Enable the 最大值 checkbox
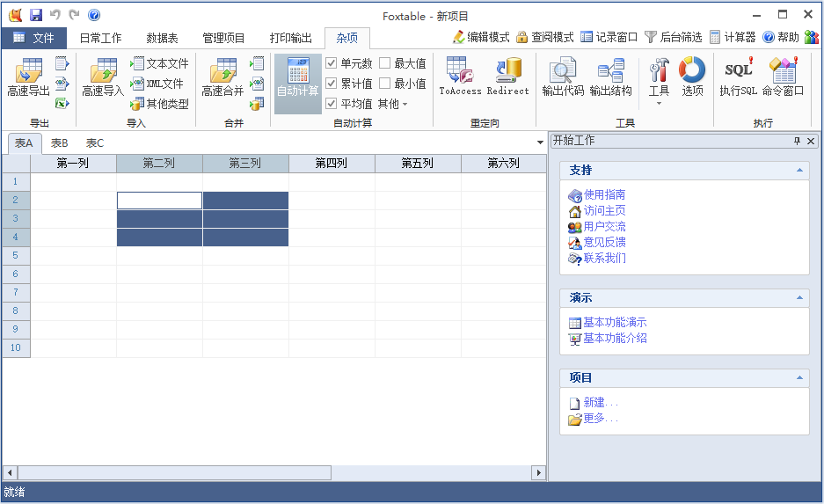This screenshot has height=504, width=824. pos(385,63)
